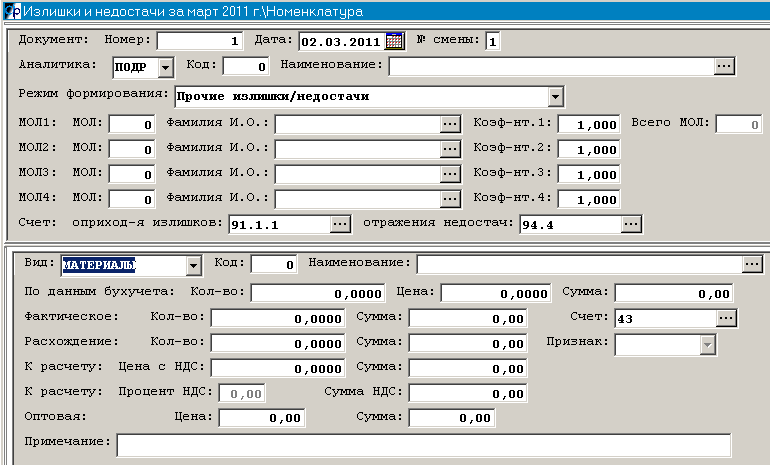Browse accounts for оприход-я излишков 91.1.1

[341, 224]
